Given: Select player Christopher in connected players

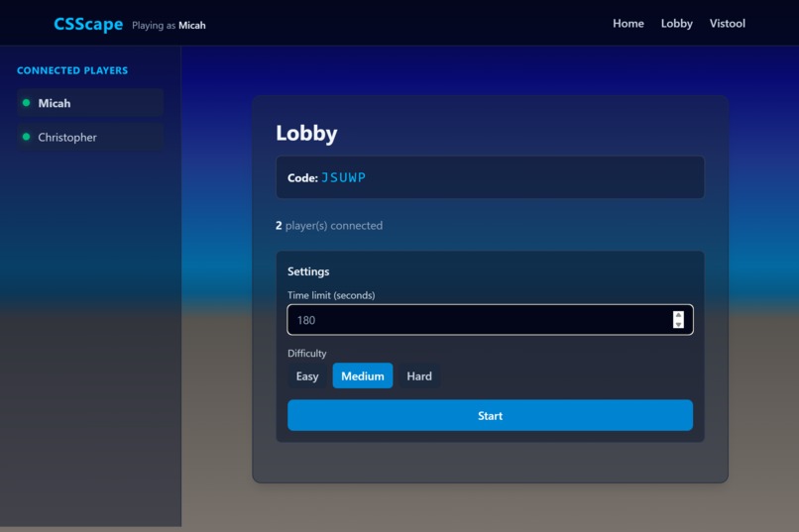Looking at the screenshot, I should [x=90, y=137].
